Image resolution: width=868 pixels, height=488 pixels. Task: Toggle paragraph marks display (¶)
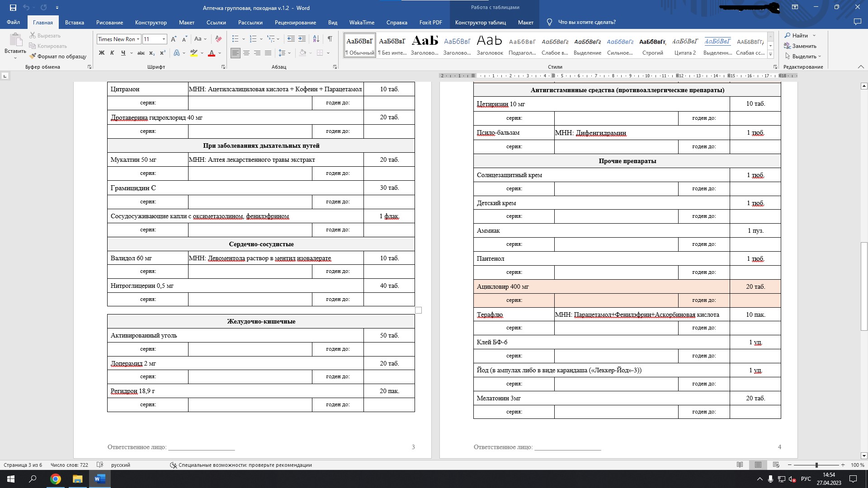330,39
